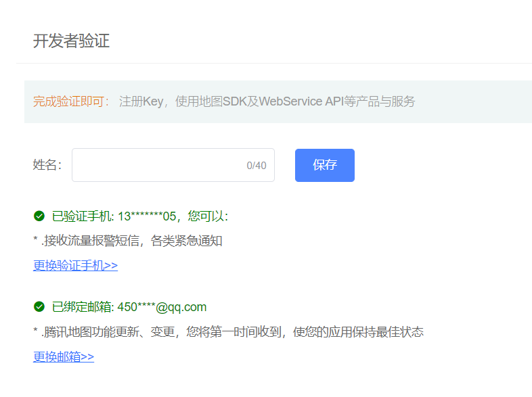Click the 已验证手机: 13*******05 text
The width and height of the screenshot is (532, 397).
140,216
